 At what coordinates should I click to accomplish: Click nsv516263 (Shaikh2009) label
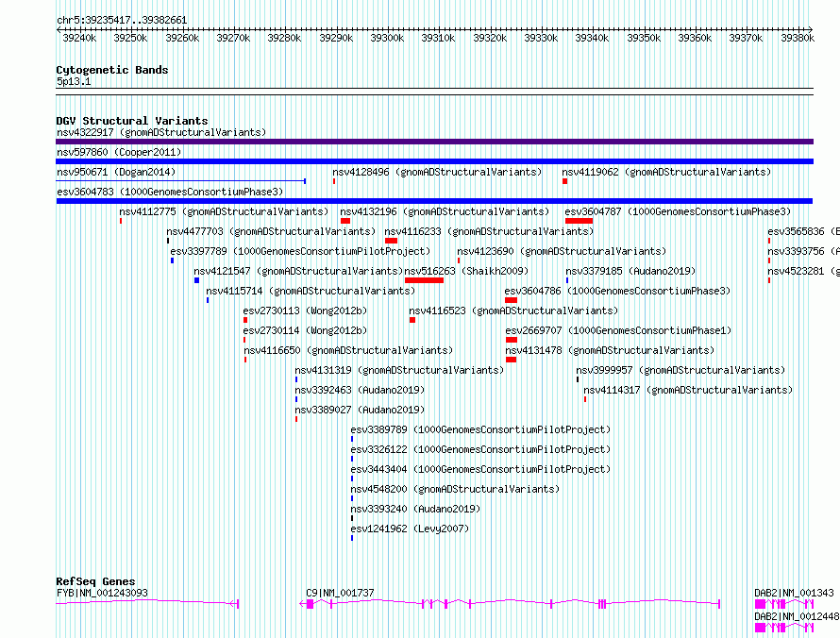click(x=466, y=271)
